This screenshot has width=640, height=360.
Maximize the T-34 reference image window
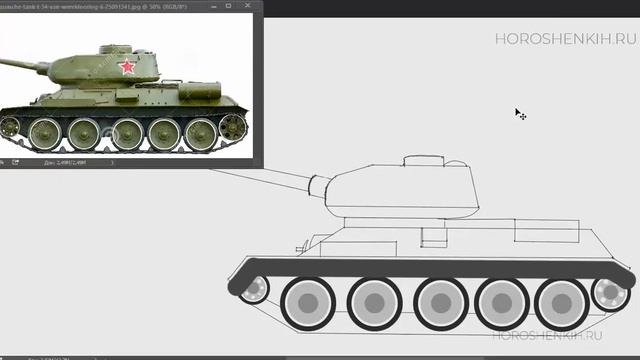coord(229,6)
